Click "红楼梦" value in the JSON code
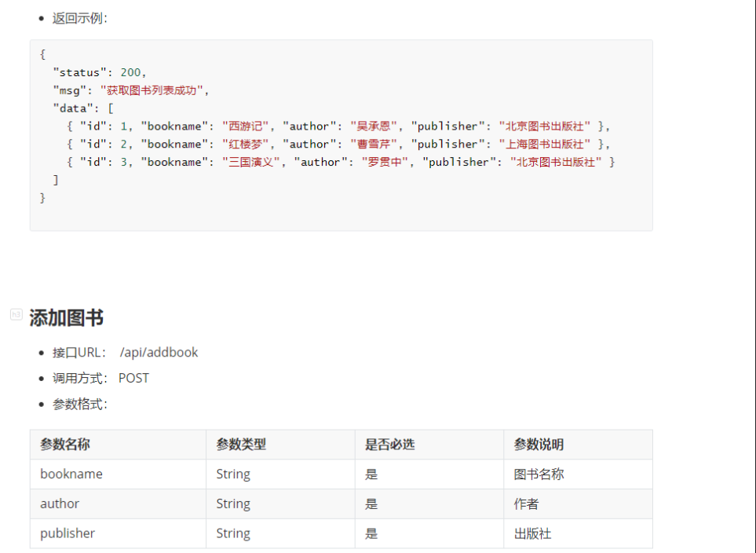The height and width of the screenshot is (553, 756). click(x=246, y=144)
